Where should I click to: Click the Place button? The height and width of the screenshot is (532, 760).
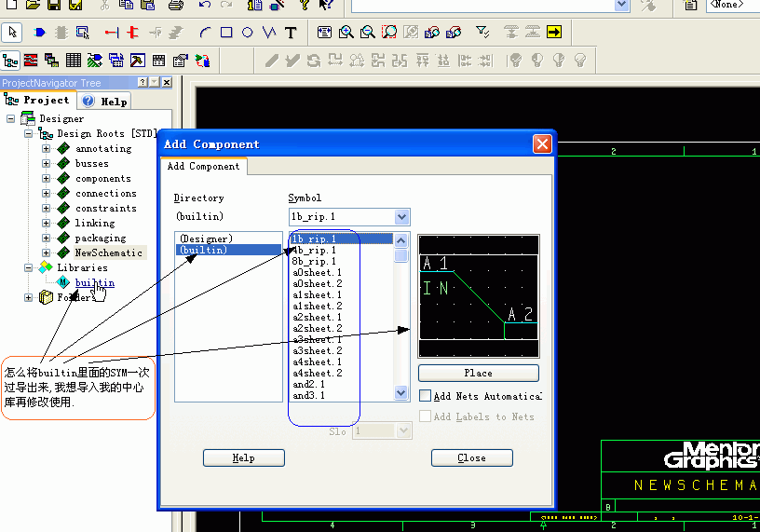(478, 373)
